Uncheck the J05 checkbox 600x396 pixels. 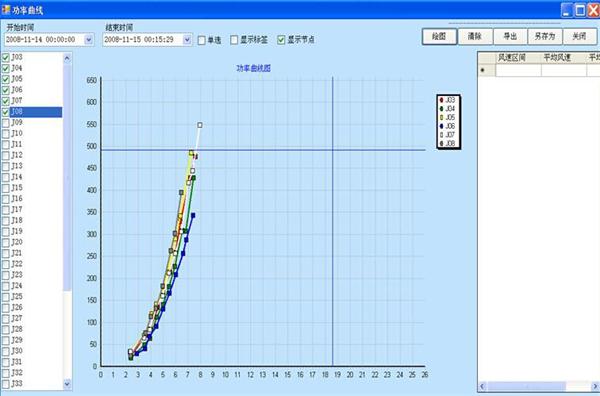click(6, 79)
